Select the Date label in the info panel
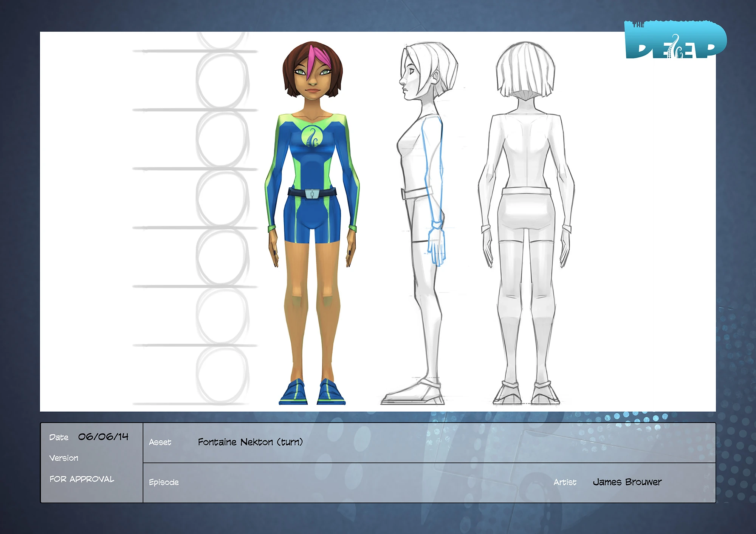The height and width of the screenshot is (534, 756). pyautogui.click(x=59, y=437)
